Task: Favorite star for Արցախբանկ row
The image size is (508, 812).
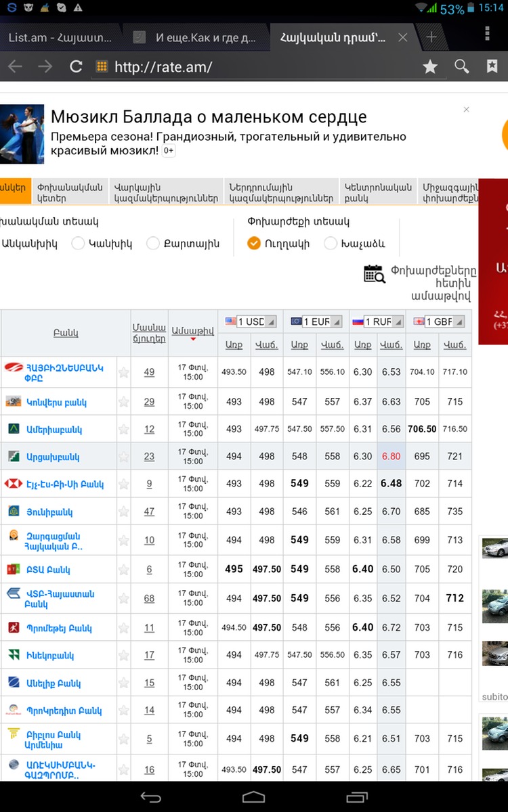Action: [x=124, y=457]
